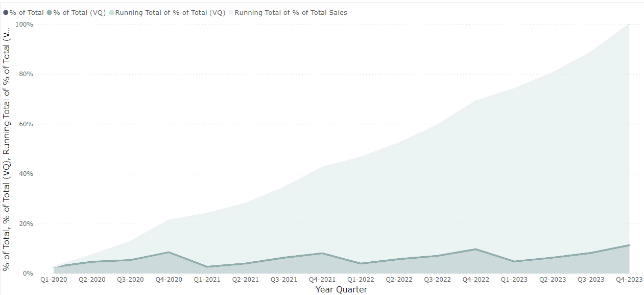
Task: Click the 60% y-axis label
Action: pos(27,124)
